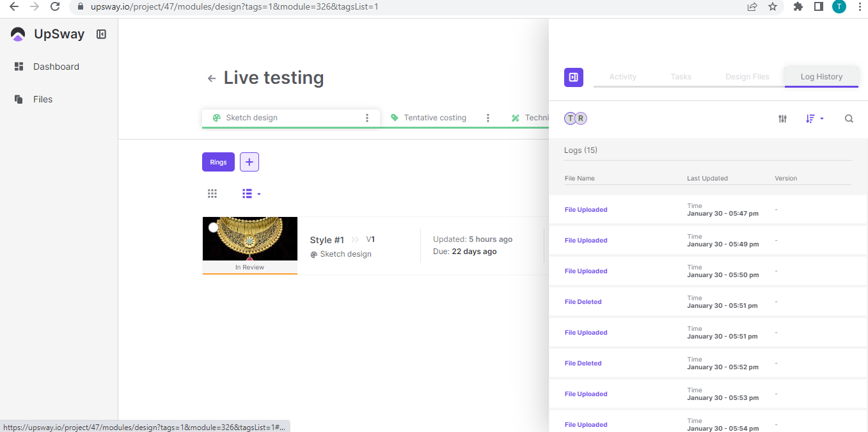868x432 pixels.
Task: Open the Tasks tab
Action: 681,77
